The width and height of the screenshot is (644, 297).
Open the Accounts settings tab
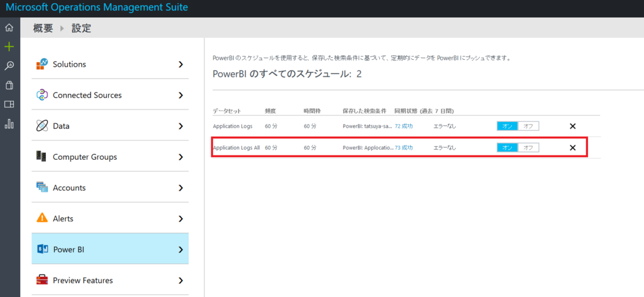point(110,188)
